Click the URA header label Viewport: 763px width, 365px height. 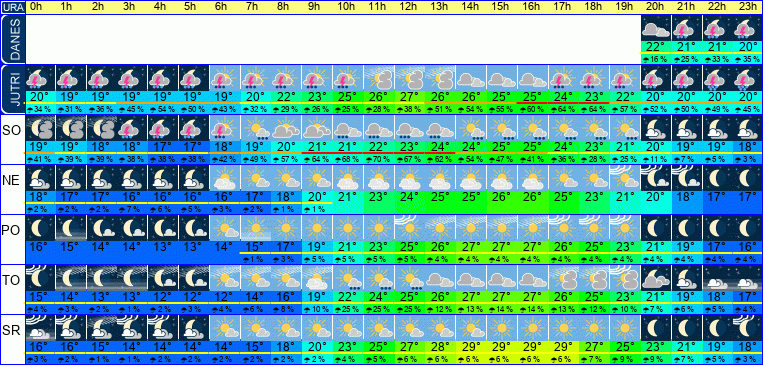click(12, 7)
